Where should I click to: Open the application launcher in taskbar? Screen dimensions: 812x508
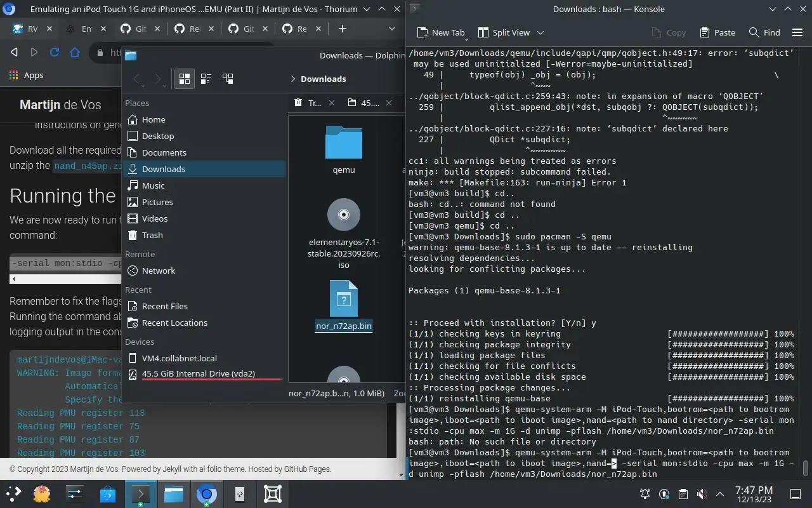coord(14,494)
